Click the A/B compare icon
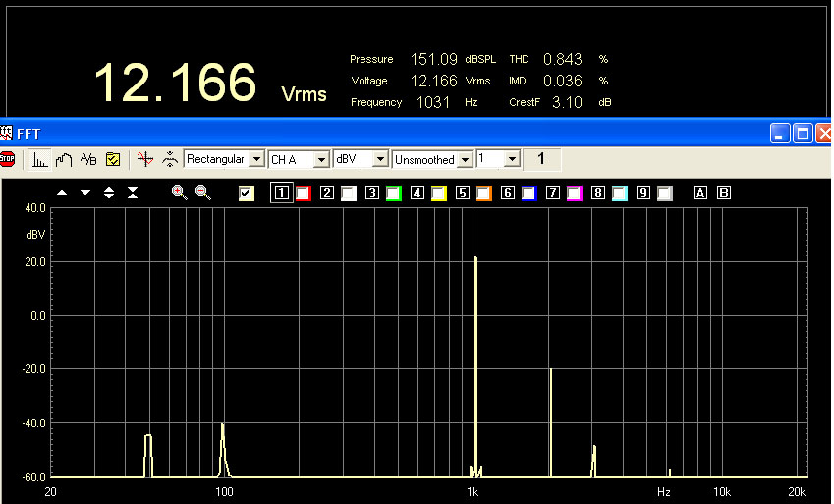 pos(87,159)
